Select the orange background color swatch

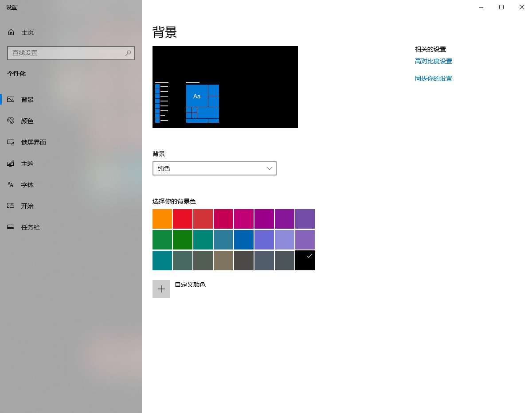pos(162,219)
